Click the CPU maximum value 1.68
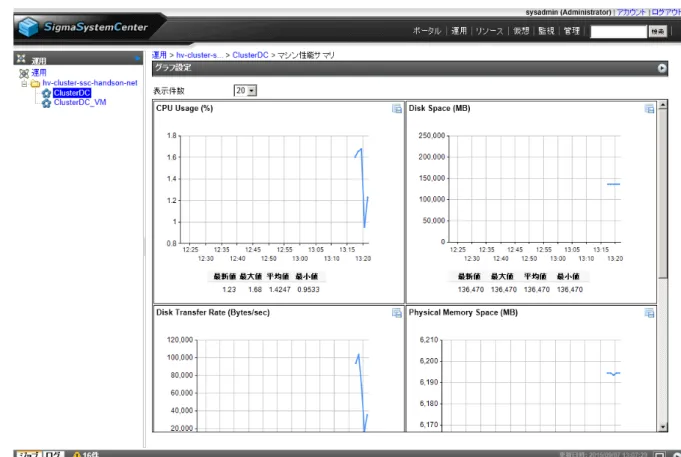Viewport: 681px width, 457px height. click(255, 290)
